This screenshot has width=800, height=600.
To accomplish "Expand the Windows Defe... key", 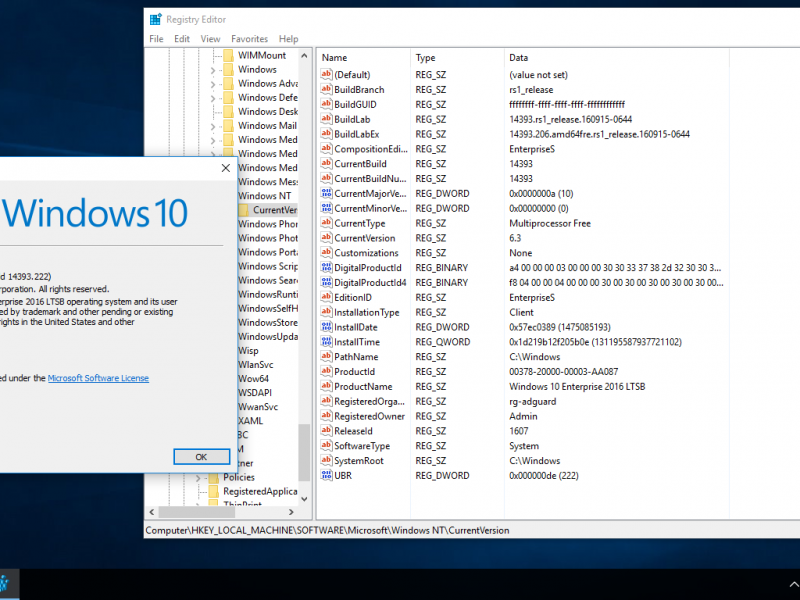I will click(x=213, y=98).
